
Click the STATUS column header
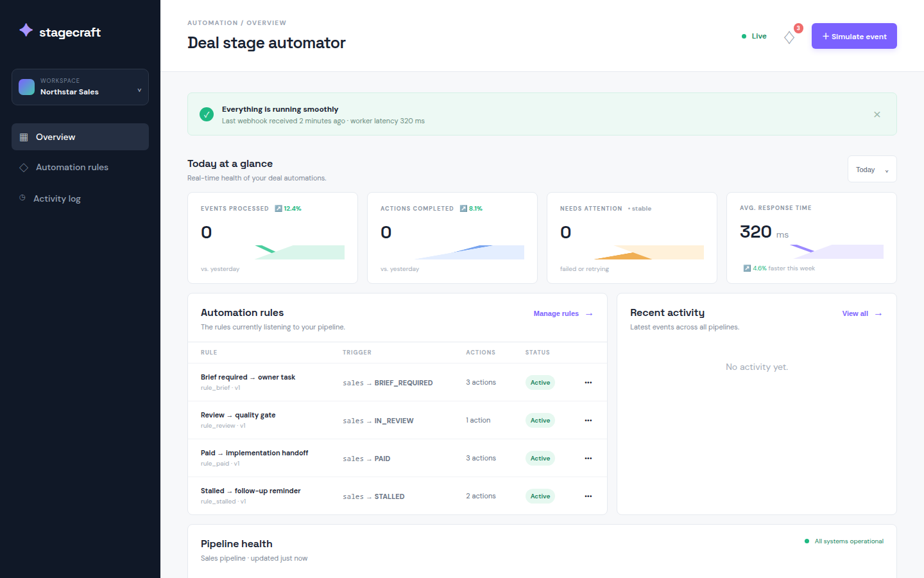(x=538, y=353)
